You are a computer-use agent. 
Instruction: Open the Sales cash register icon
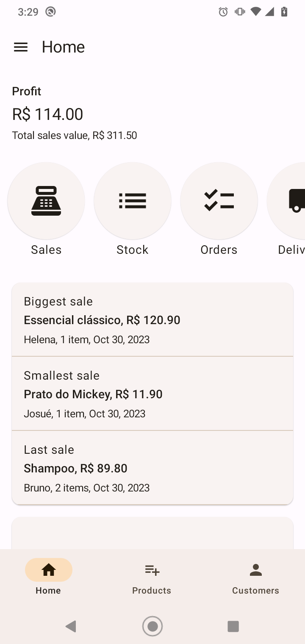[46, 201]
